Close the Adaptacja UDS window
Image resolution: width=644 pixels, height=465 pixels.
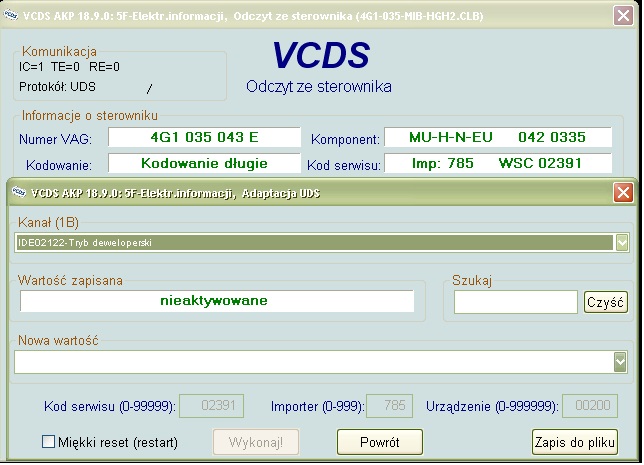point(623,193)
